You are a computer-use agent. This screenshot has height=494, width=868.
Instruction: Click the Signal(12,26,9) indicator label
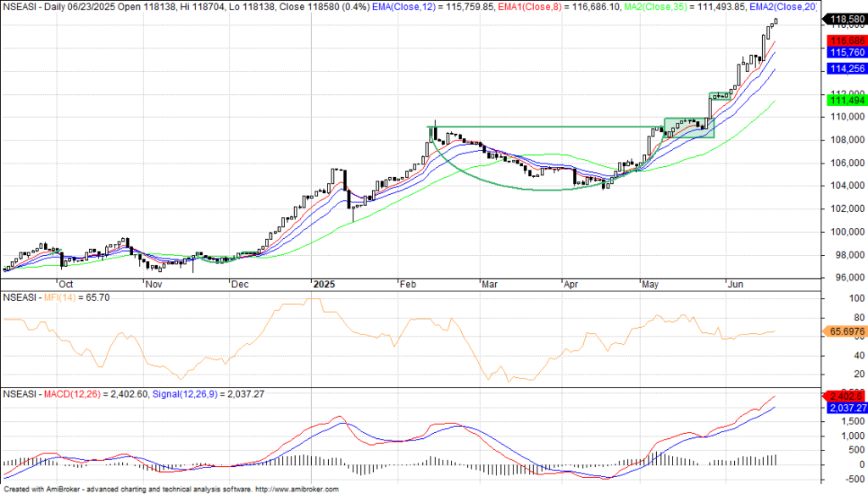186,394
